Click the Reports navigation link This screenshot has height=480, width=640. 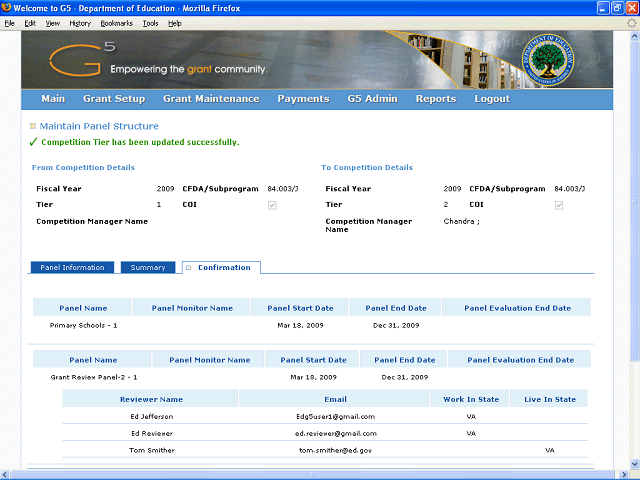(436, 99)
